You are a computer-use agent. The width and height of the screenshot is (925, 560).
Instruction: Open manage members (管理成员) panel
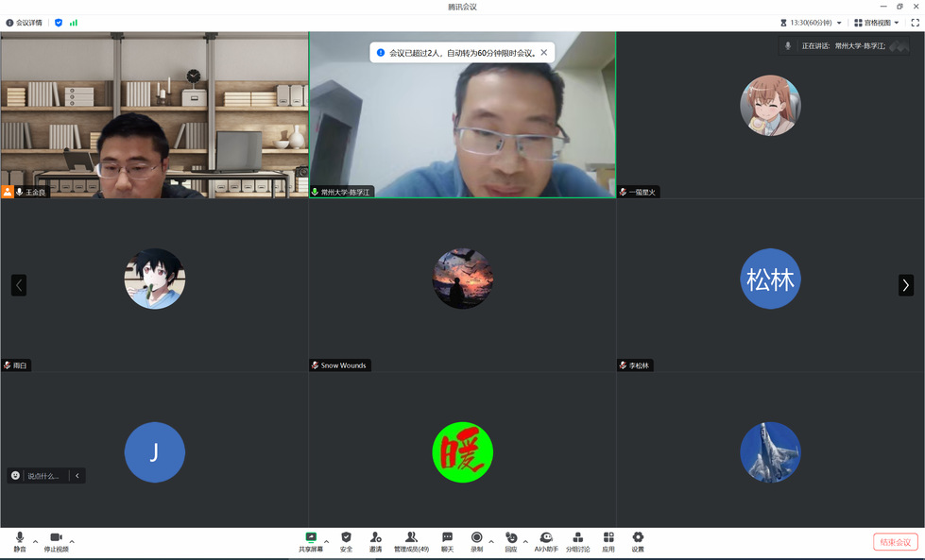[411, 540]
